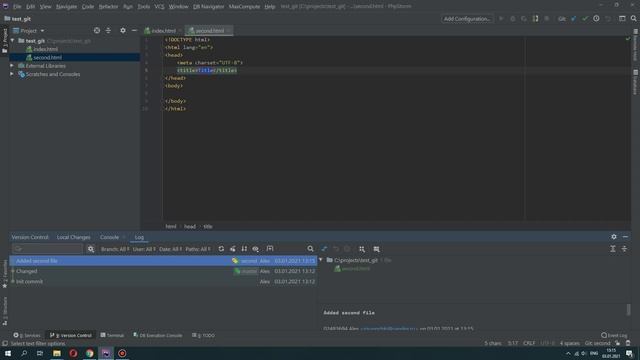Image resolution: width=640 pixels, height=360 pixels.
Task: Open Paths filter dropdown
Action: [x=198, y=249]
